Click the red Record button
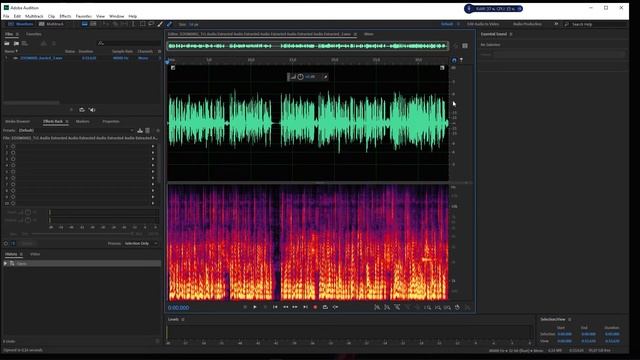The height and width of the screenshot is (360, 640). tap(315, 307)
